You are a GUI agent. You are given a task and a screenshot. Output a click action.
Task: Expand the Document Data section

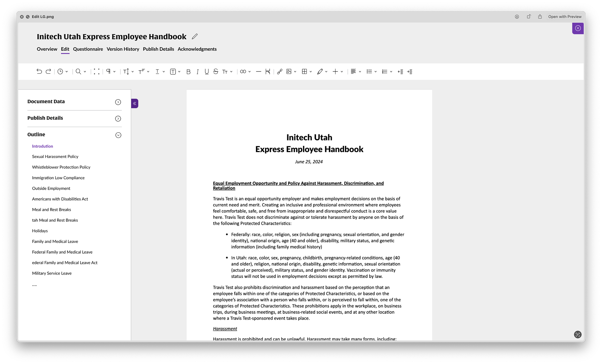click(118, 102)
